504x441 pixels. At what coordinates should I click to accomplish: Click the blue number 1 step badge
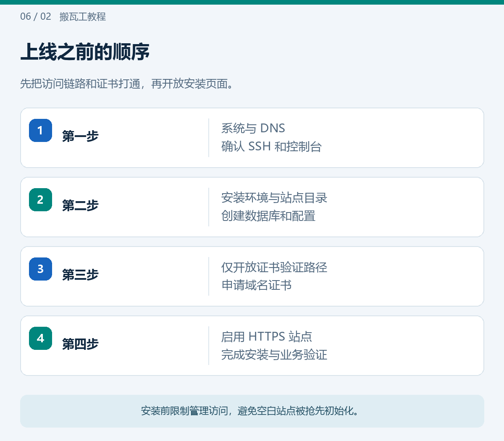coord(40,130)
